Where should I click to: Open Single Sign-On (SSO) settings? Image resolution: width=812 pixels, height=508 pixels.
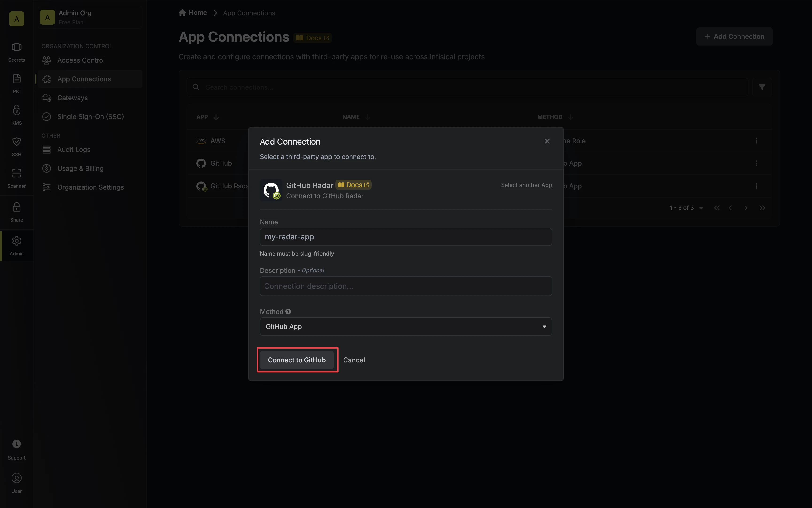[x=90, y=117]
